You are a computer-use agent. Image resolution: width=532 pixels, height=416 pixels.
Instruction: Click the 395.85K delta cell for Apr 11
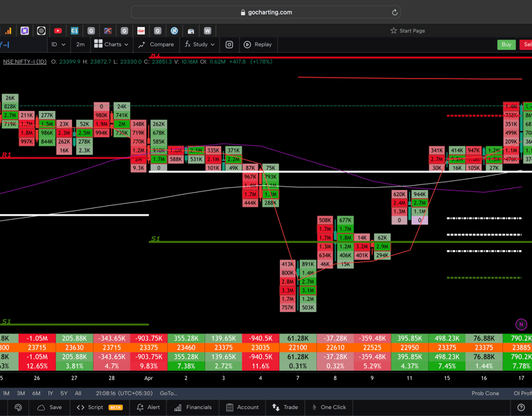(x=409, y=338)
